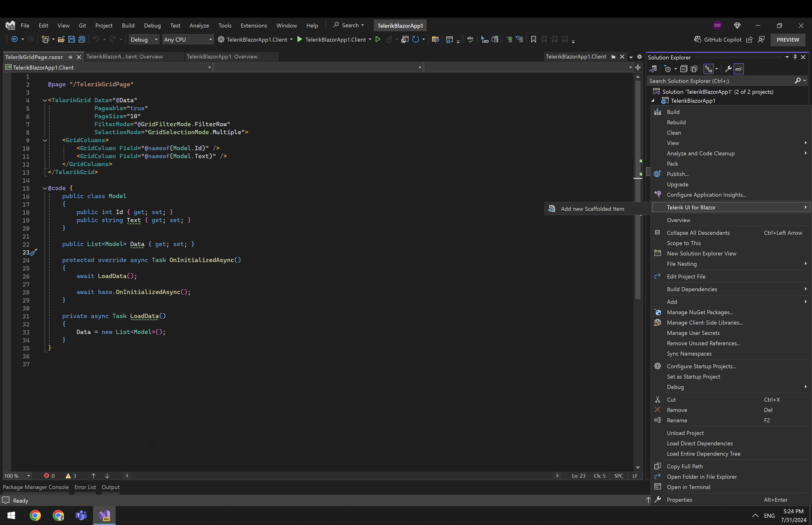Start Without Debugging using outlined play icon
The height and width of the screenshot is (525, 812).
[378, 39]
